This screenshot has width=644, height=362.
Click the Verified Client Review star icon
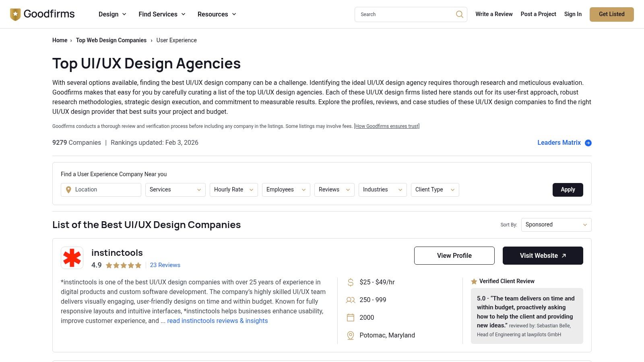pos(474,281)
